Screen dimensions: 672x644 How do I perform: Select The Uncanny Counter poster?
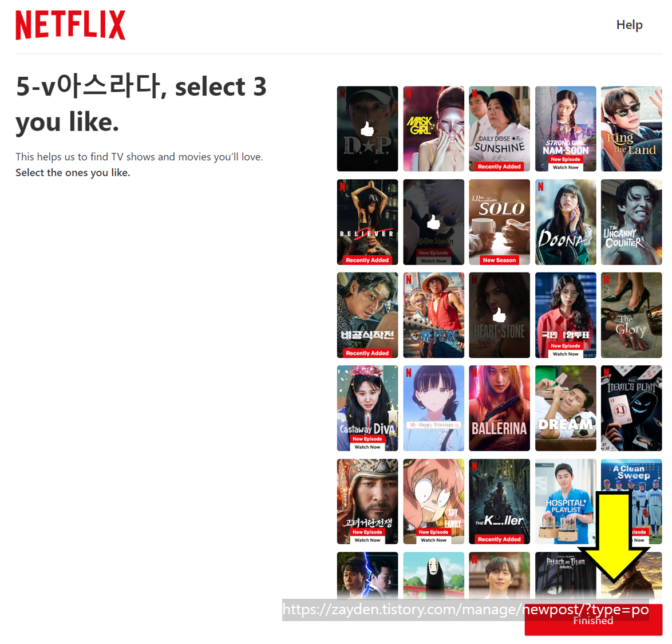(631, 222)
